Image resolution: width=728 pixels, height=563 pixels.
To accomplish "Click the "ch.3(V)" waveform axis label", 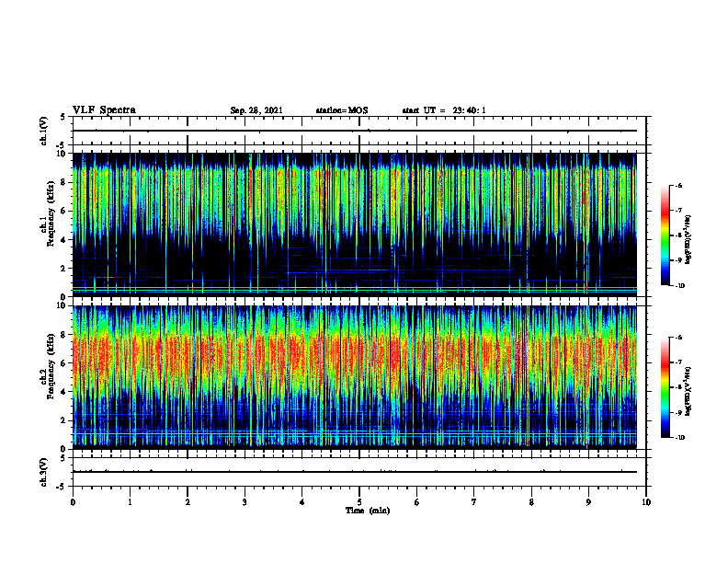I will [x=44, y=472].
